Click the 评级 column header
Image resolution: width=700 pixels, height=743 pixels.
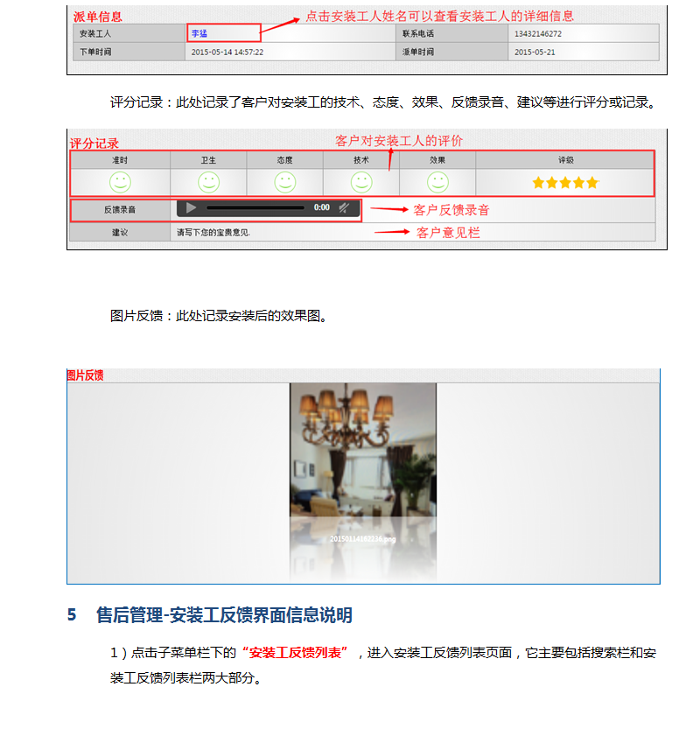[565, 160]
